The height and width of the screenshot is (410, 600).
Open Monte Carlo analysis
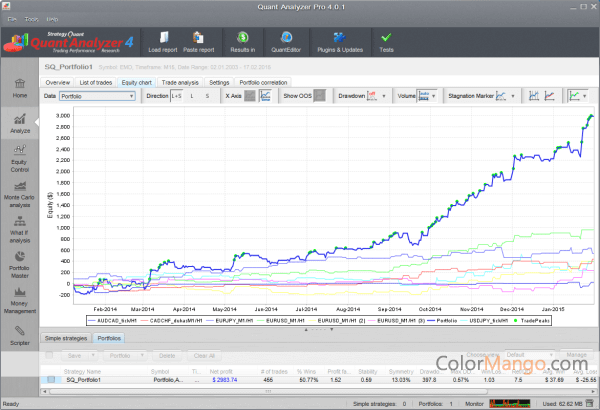(20, 194)
